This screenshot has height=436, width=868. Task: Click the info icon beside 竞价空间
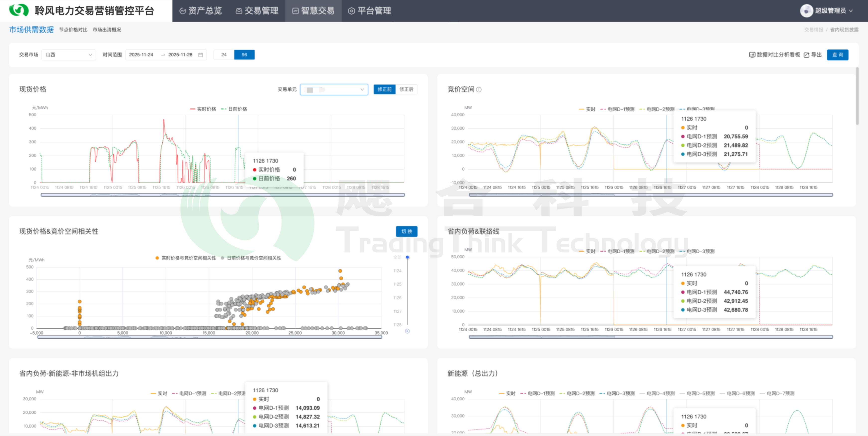click(479, 89)
